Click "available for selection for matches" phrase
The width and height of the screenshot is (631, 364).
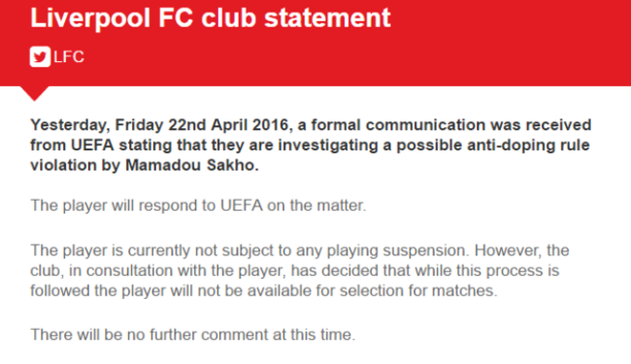point(372,290)
